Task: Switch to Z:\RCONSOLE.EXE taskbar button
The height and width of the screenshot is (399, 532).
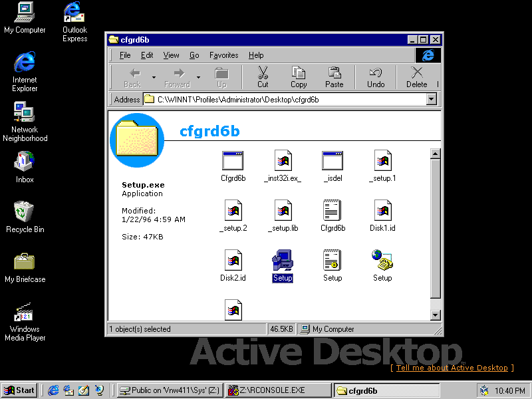Action: tap(278, 390)
